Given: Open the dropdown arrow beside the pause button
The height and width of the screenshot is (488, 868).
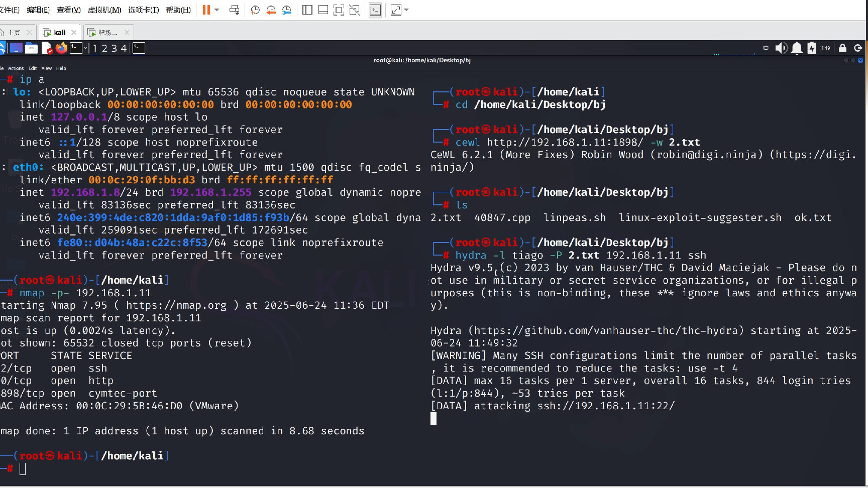Looking at the screenshot, I should click(x=217, y=10).
